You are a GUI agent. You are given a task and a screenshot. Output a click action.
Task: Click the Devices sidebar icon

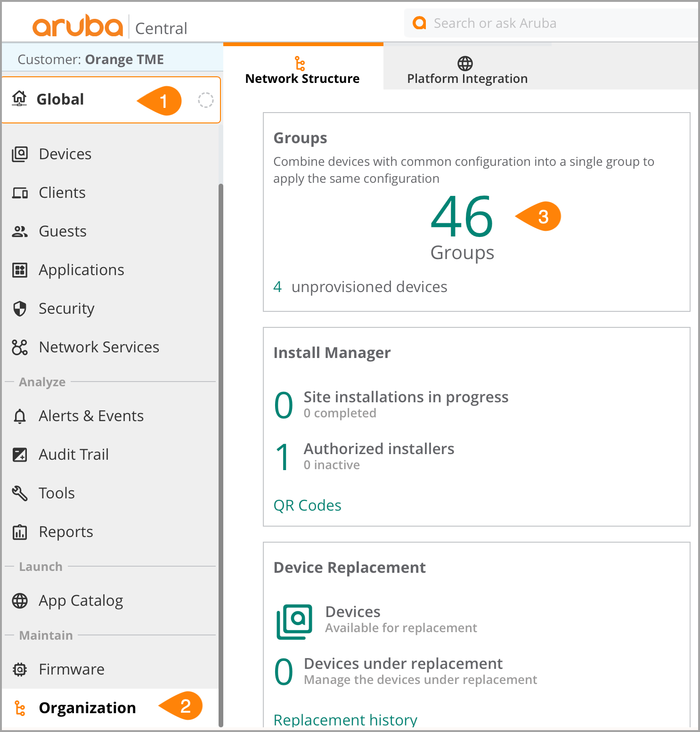click(20, 154)
